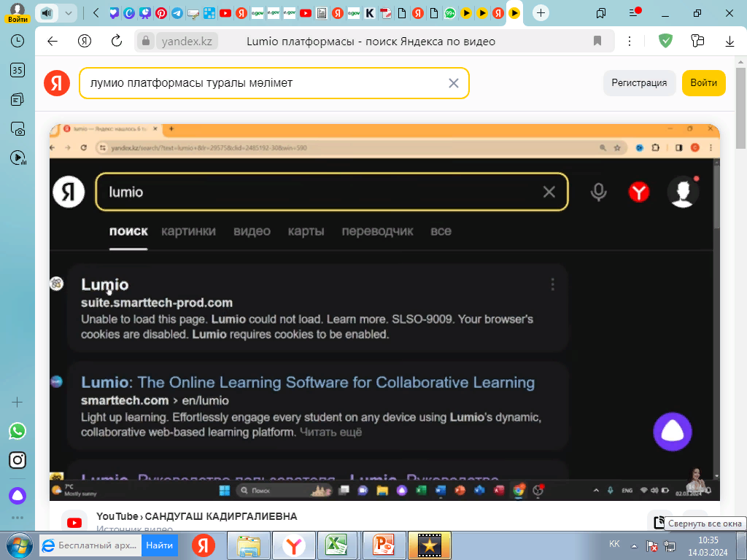Open Windows Explorer from the taskbar
Viewport: 747px width, 560px height.
click(249, 545)
